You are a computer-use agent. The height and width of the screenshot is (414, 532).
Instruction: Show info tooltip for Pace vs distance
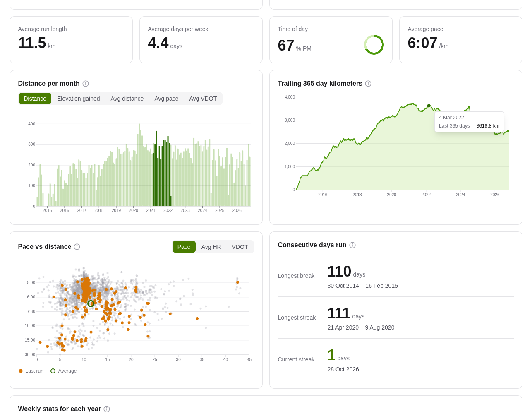tap(77, 247)
